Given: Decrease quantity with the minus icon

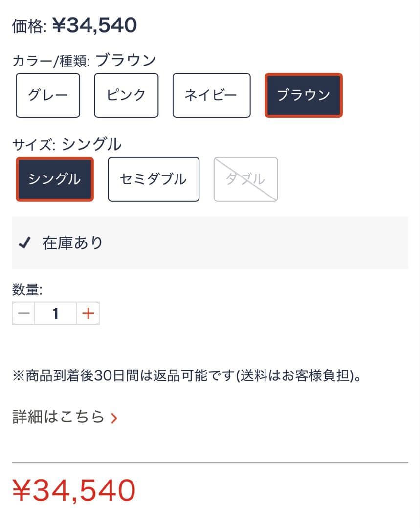Looking at the screenshot, I should pyautogui.click(x=24, y=313).
